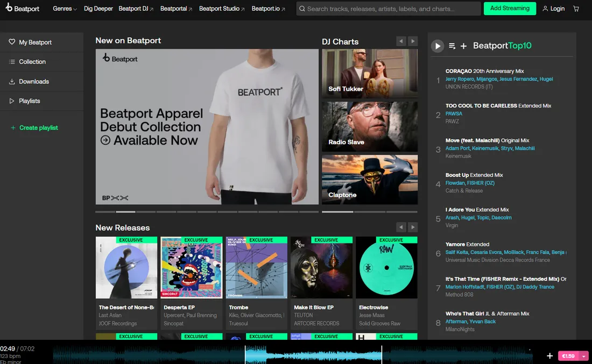
Task: Open the Beatportal external link
Action: point(176,8)
